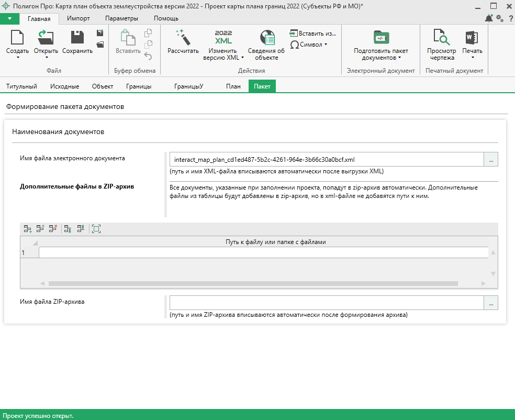Expand the table to full screen

click(x=96, y=228)
